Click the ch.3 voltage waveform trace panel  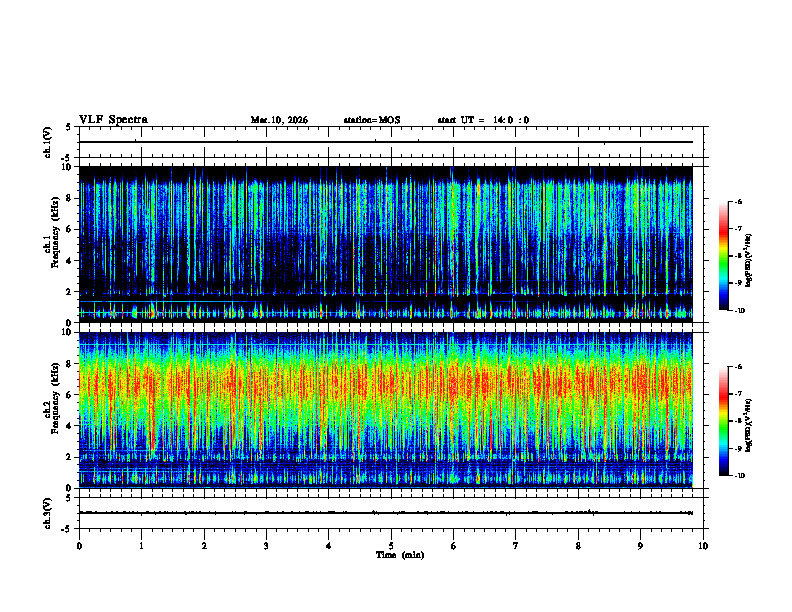coord(391,513)
